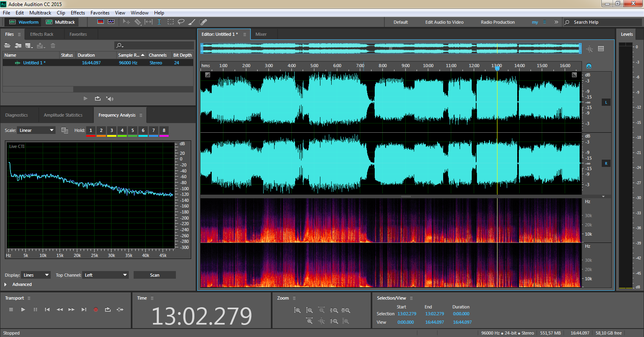Toggle right channel R enable button

coord(606,163)
